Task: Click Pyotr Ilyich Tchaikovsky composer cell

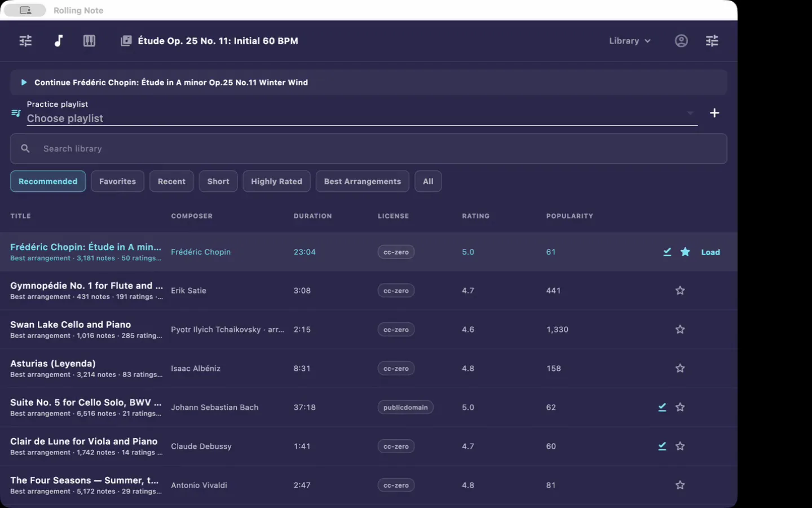Action: 228,330
